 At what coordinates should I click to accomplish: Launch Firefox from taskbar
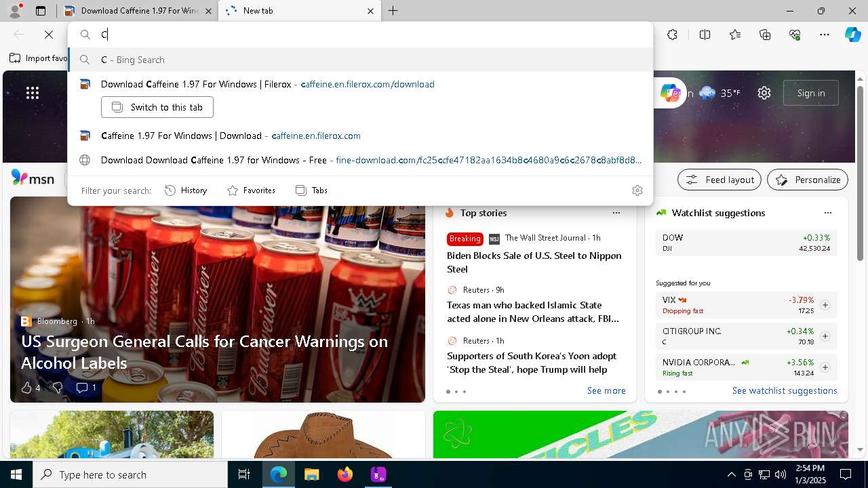345,474
